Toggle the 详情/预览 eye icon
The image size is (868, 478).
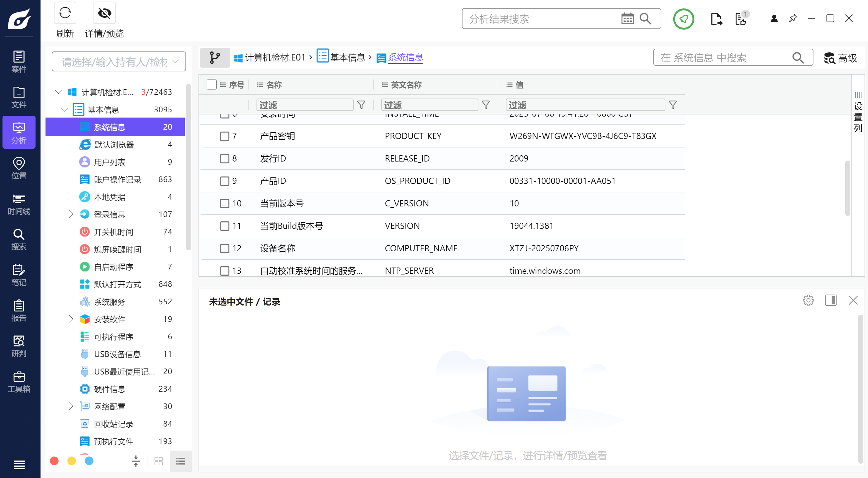pos(104,13)
